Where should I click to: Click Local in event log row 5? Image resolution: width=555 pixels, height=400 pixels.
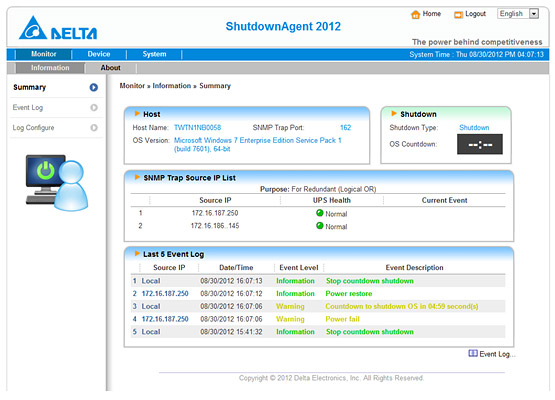(151, 332)
